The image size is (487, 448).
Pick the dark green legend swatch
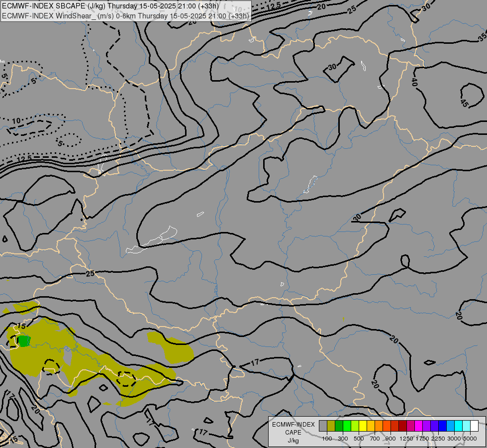click(x=339, y=426)
